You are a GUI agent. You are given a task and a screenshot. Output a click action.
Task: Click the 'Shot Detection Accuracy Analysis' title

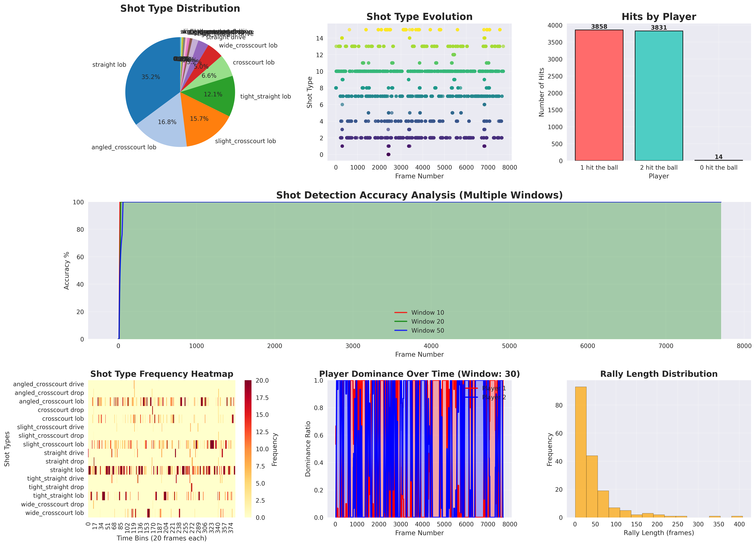pos(419,195)
